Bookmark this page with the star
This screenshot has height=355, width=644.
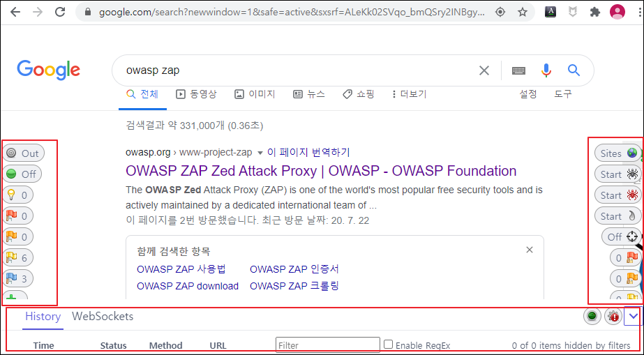(x=523, y=13)
